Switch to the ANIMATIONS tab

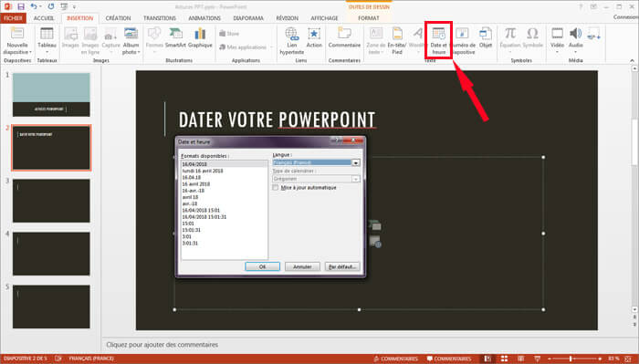click(204, 18)
